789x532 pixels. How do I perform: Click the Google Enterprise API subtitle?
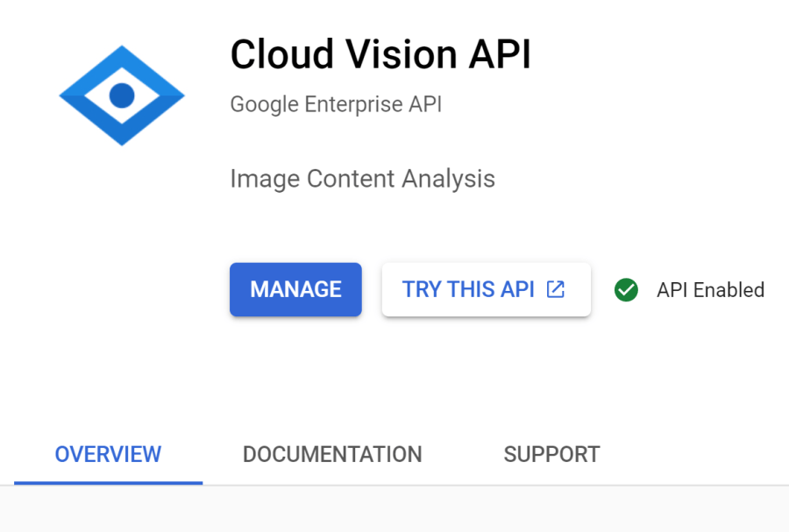coord(336,104)
